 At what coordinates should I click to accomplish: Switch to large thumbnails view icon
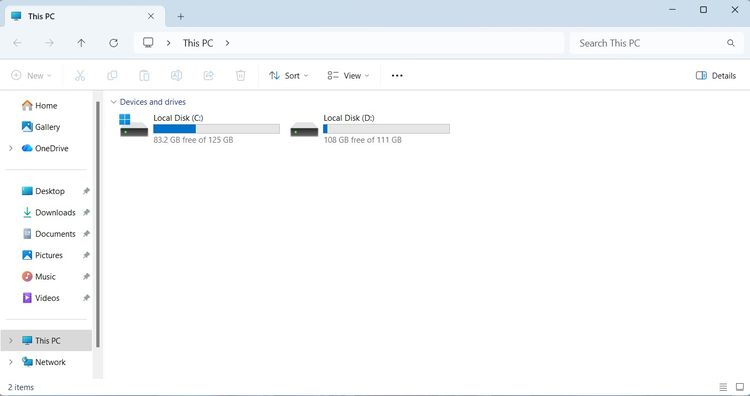pos(740,387)
